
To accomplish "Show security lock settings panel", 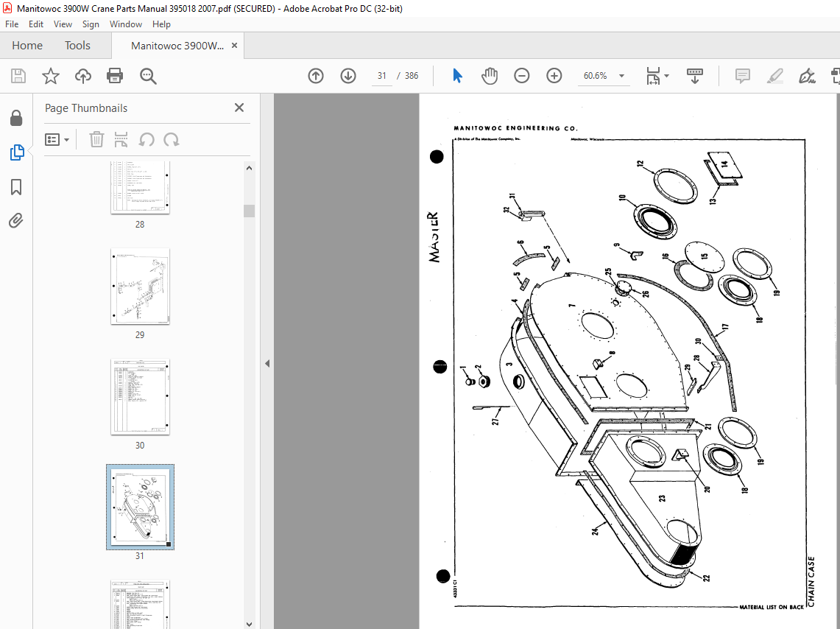I will click(16, 118).
